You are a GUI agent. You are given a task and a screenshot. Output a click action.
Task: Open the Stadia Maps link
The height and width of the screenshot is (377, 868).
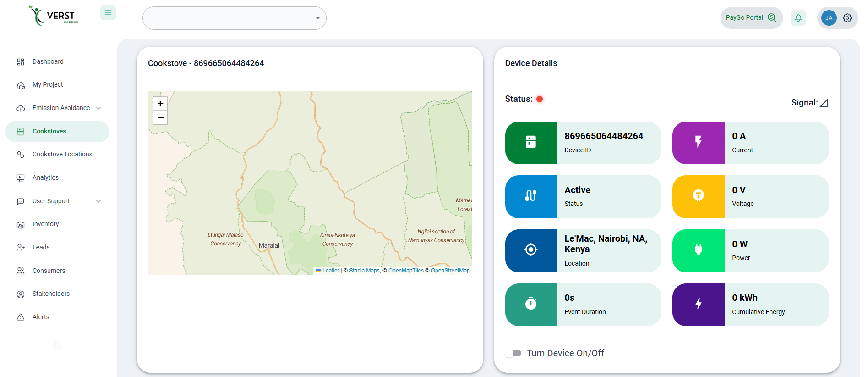365,271
